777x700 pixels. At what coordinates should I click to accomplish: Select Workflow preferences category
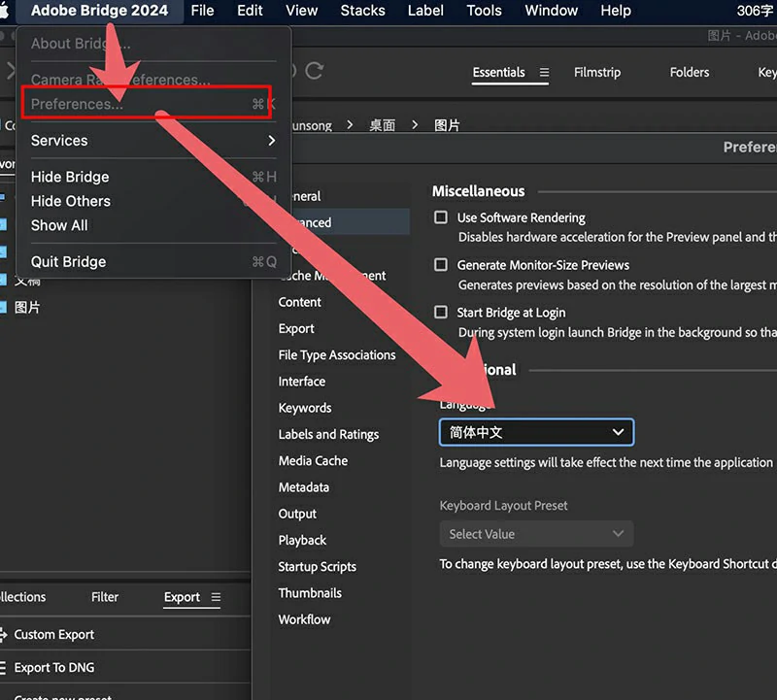(x=304, y=619)
